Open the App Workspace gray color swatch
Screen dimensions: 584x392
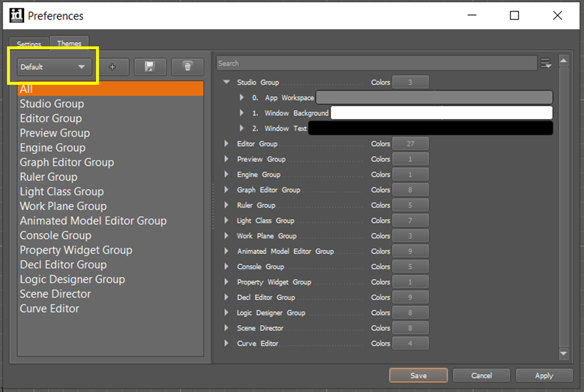tap(434, 97)
